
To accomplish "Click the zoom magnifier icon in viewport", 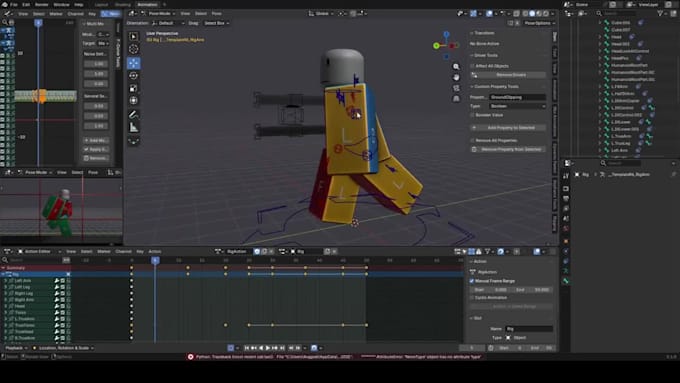I will tap(456, 67).
